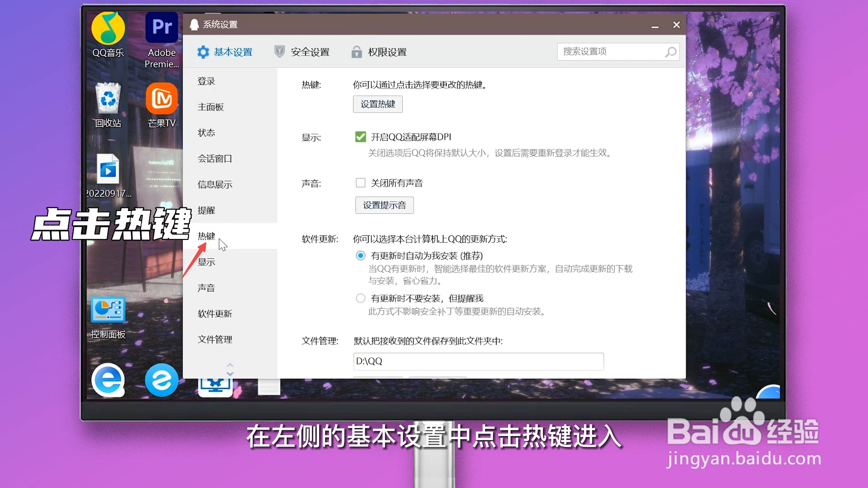Select 文件管理 in the sidebar
The height and width of the screenshot is (488, 868).
[x=230, y=339]
